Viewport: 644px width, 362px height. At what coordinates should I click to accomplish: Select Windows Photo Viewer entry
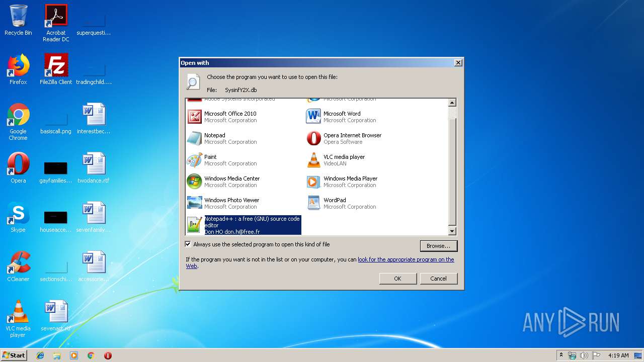tap(223, 203)
